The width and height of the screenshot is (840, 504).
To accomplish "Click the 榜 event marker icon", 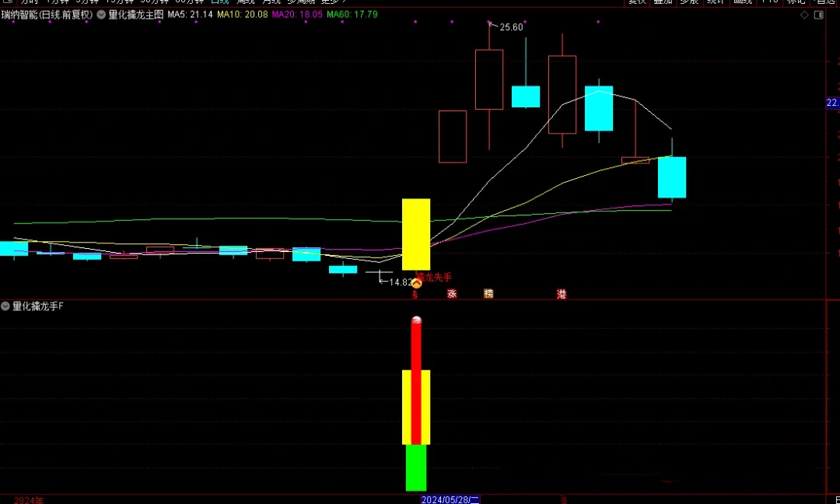I will pos(488,294).
